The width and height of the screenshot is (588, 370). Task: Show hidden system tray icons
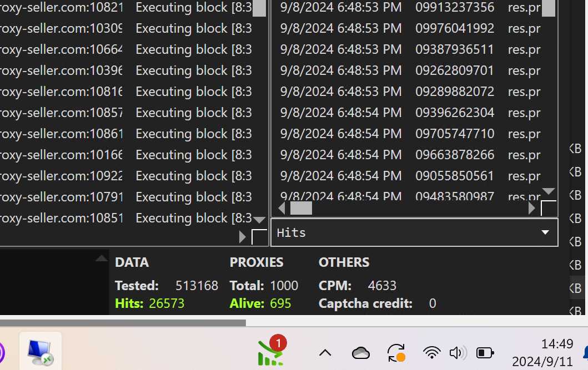[x=325, y=352]
